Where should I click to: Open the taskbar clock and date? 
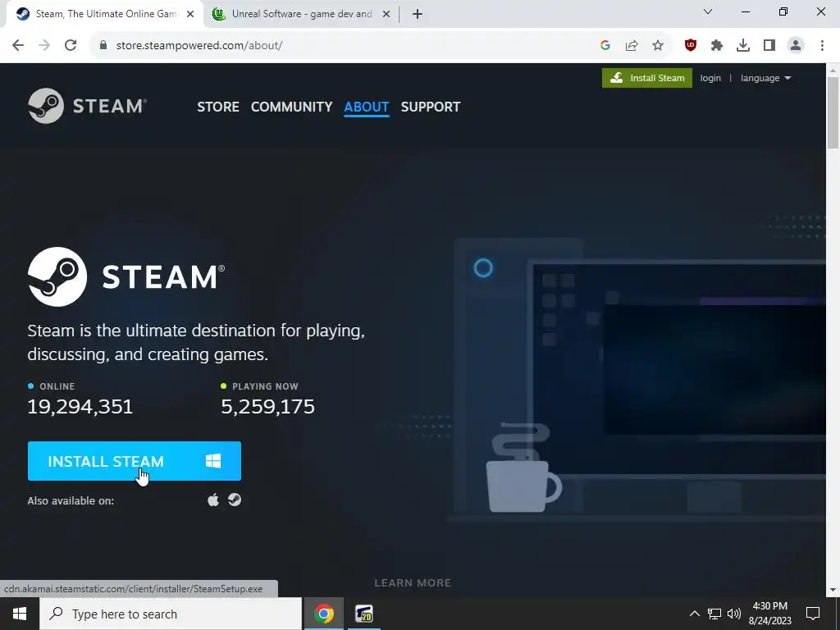(769, 614)
